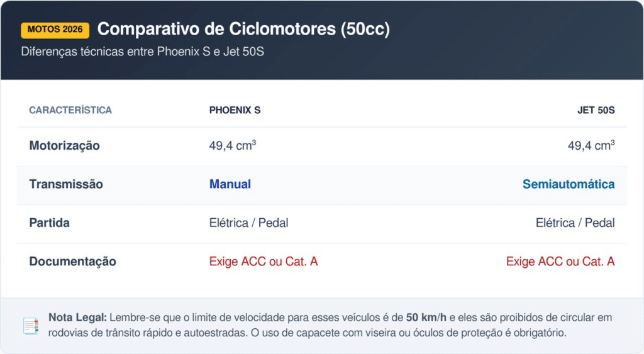Click Phoenix S Elétrica / Pedal value

(x=248, y=223)
